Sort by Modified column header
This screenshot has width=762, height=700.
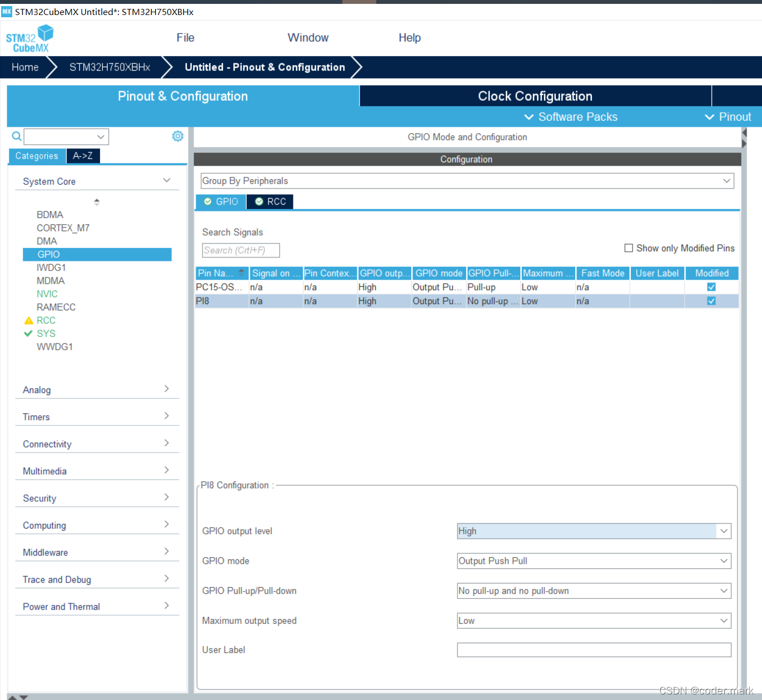point(711,273)
